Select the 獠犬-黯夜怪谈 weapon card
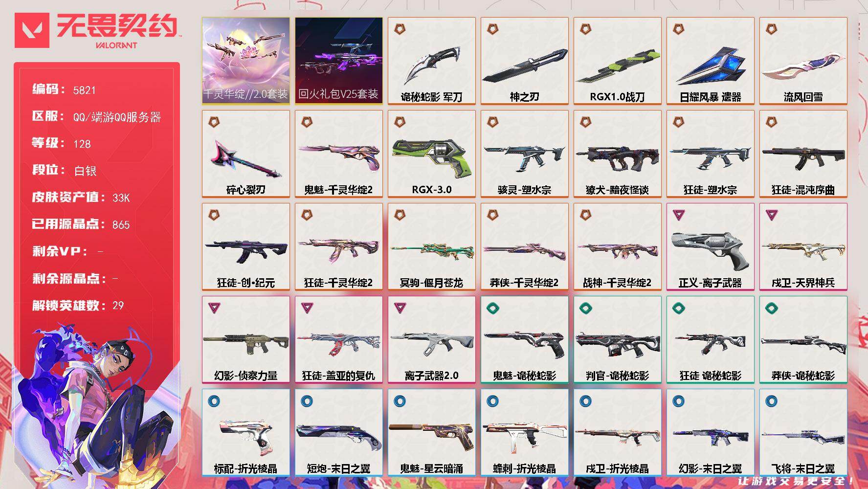The width and height of the screenshot is (868, 489). (617, 154)
